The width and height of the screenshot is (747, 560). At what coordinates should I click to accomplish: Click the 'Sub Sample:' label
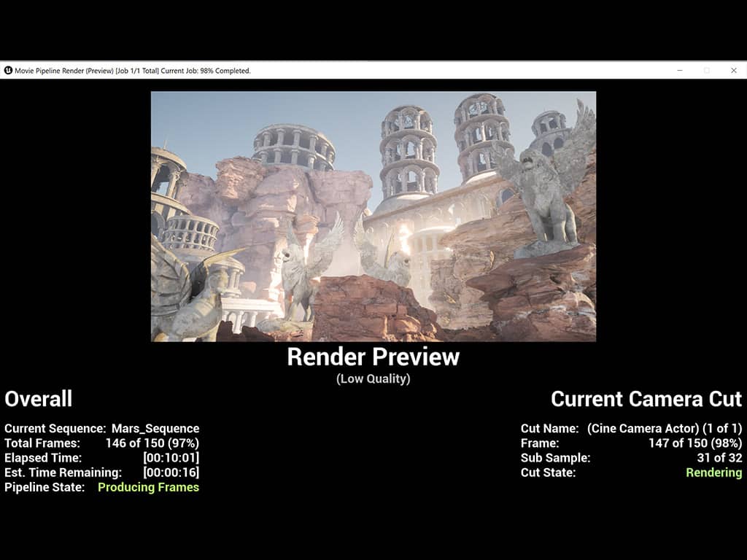(555, 458)
